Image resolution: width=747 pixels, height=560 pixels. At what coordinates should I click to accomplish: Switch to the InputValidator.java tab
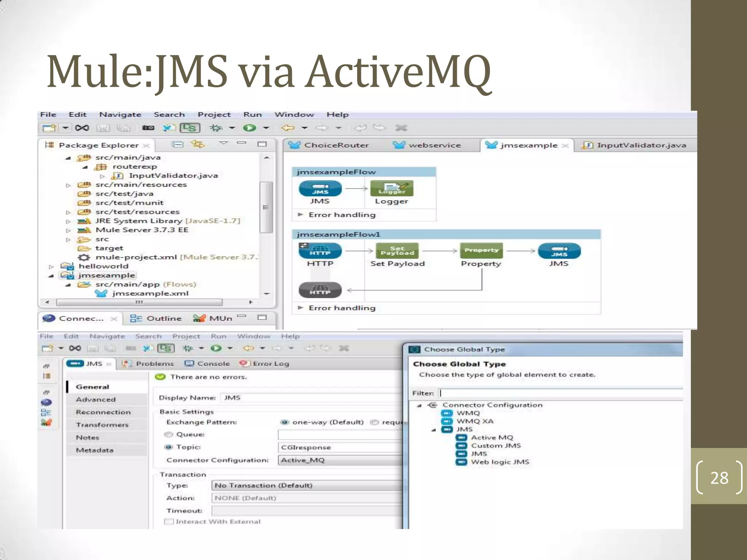coord(635,145)
